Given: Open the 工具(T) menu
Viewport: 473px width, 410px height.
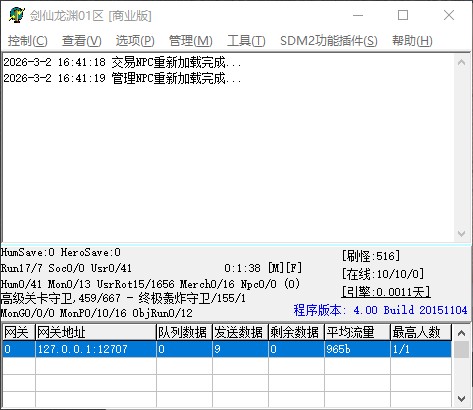Looking at the screenshot, I should click(x=246, y=41).
